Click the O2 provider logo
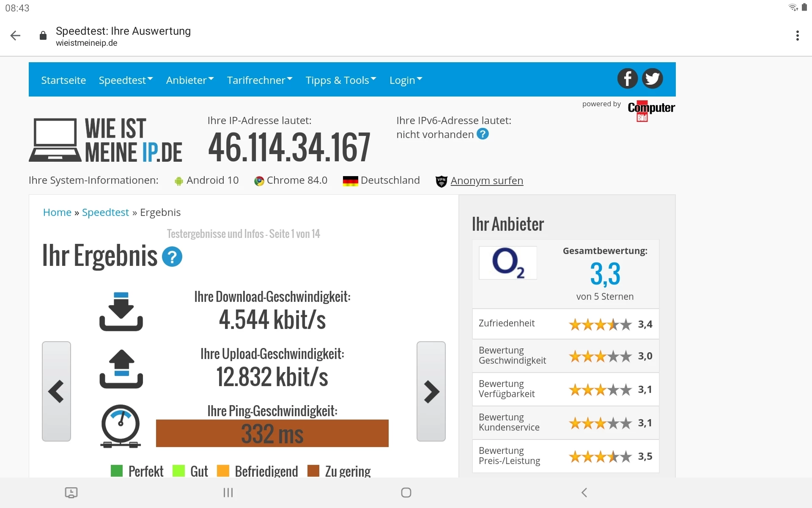812x508 pixels. (507, 263)
